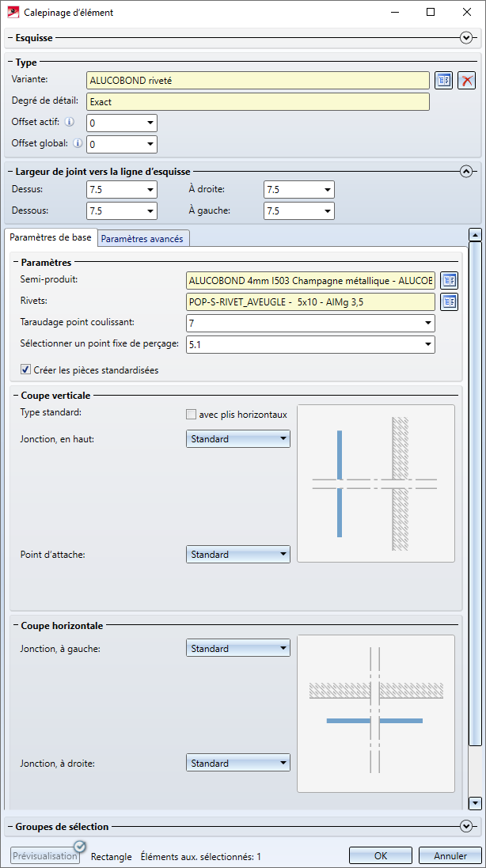486x868 pixels.
Task: Click 'Éléments aux. sélectionnés: 1' status text
Action: coord(201,856)
